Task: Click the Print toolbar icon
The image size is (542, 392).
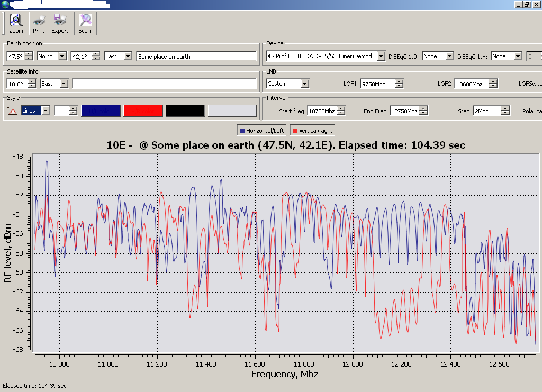Action: tap(39, 23)
